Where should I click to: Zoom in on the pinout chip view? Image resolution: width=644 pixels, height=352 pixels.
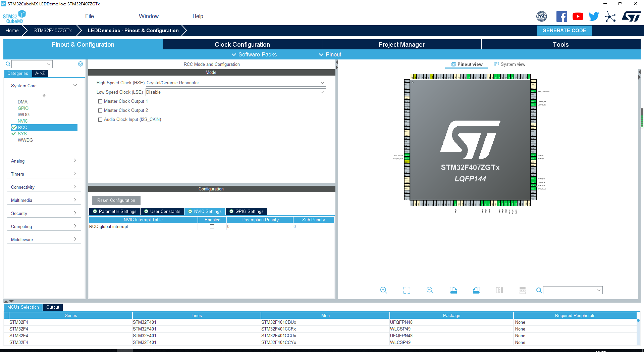coord(384,290)
